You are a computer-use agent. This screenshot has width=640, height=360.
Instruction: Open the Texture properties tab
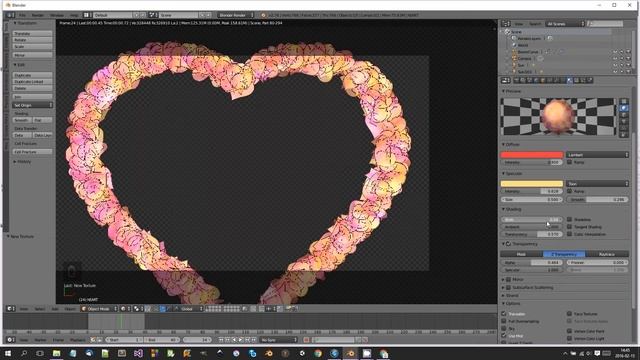pyautogui.click(x=576, y=80)
